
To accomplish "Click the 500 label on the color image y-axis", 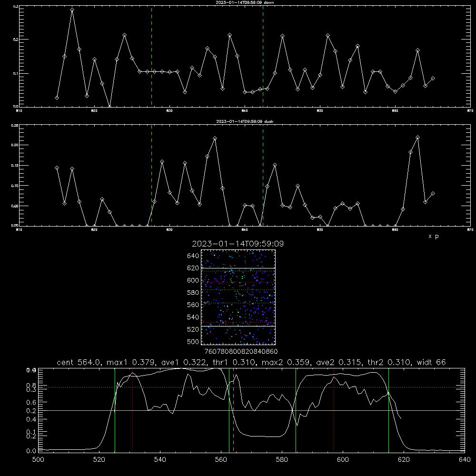I will [193, 342].
